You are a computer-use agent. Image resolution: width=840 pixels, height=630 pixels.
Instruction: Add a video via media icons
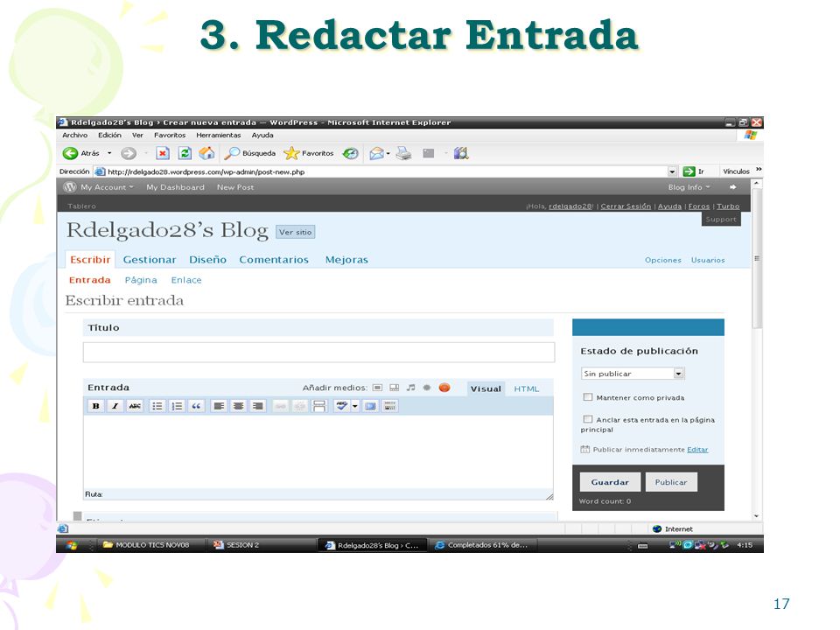395,388
